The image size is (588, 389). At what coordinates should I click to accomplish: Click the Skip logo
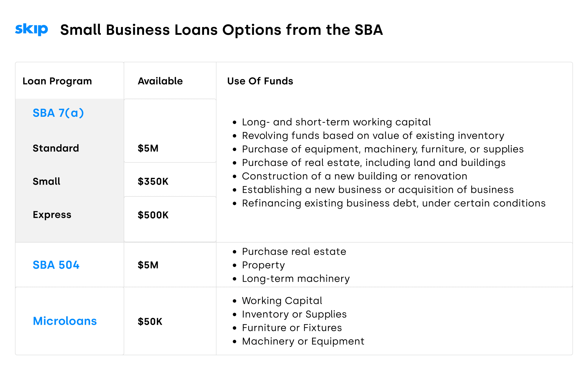point(31,29)
